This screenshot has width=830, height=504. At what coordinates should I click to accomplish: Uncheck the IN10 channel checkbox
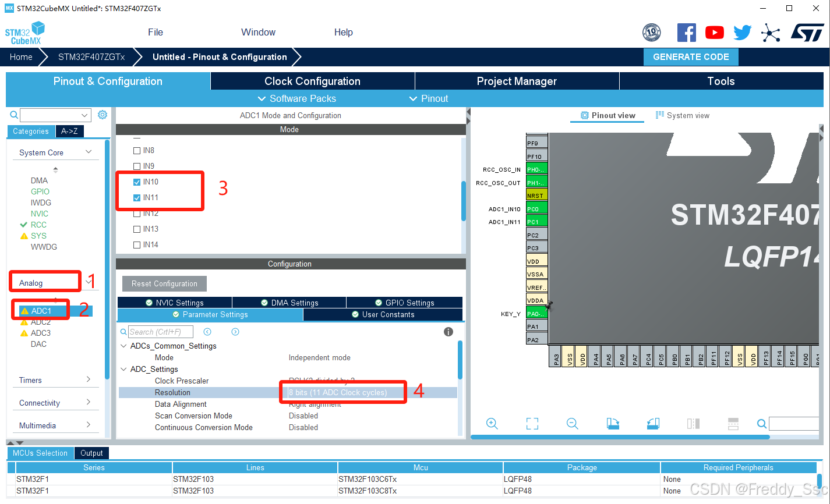click(137, 182)
